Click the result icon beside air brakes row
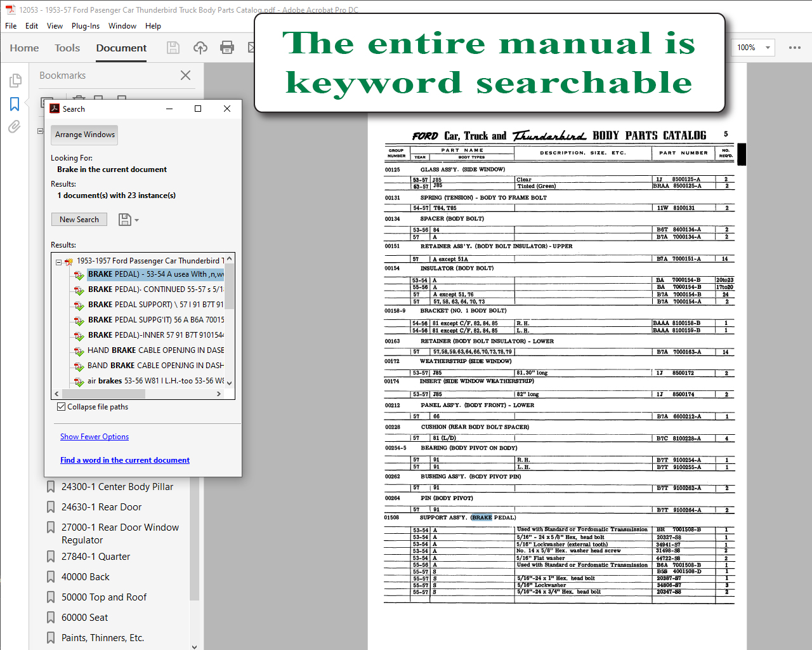 (x=79, y=381)
